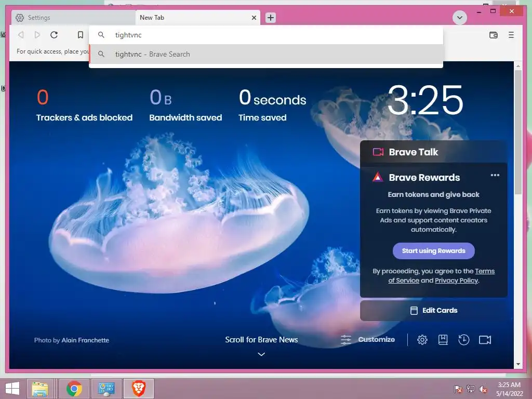
Task: Open the Brave hamburger main menu
Action: point(511,35)
